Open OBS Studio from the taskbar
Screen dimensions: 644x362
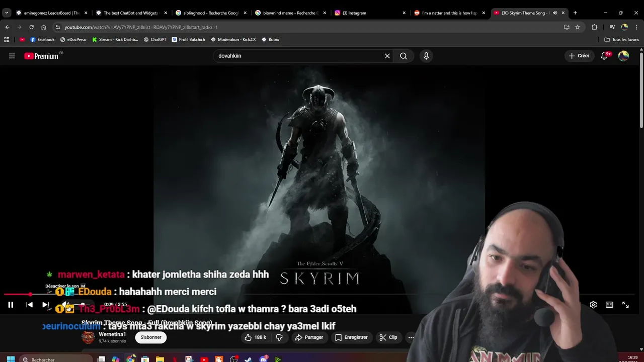[233, 359]
